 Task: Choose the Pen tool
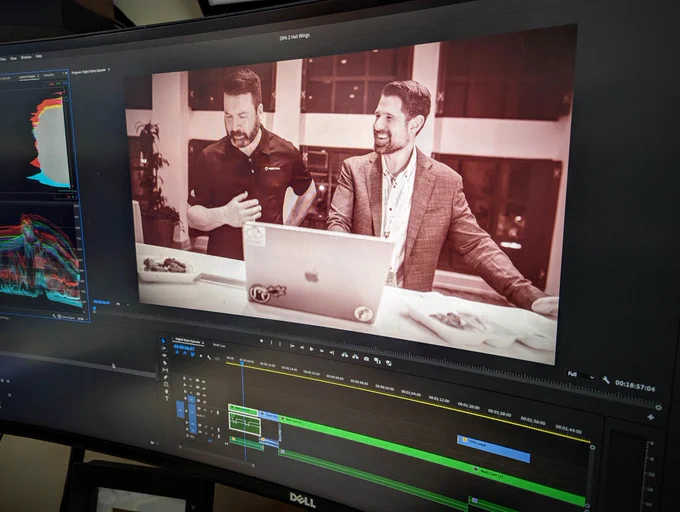click(x=166, y=377)
